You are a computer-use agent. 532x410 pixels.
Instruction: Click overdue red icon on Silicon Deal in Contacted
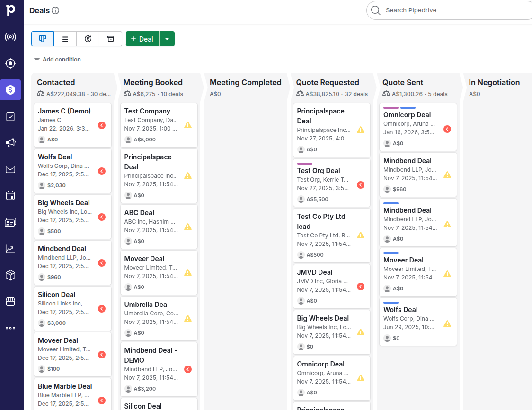tap(102, 309)
